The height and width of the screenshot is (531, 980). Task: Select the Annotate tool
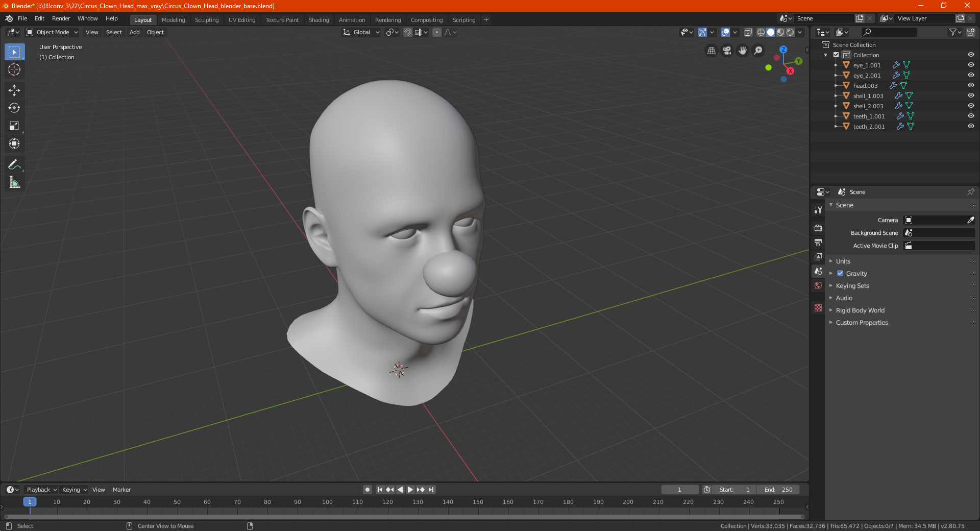[x=14, y=164]
